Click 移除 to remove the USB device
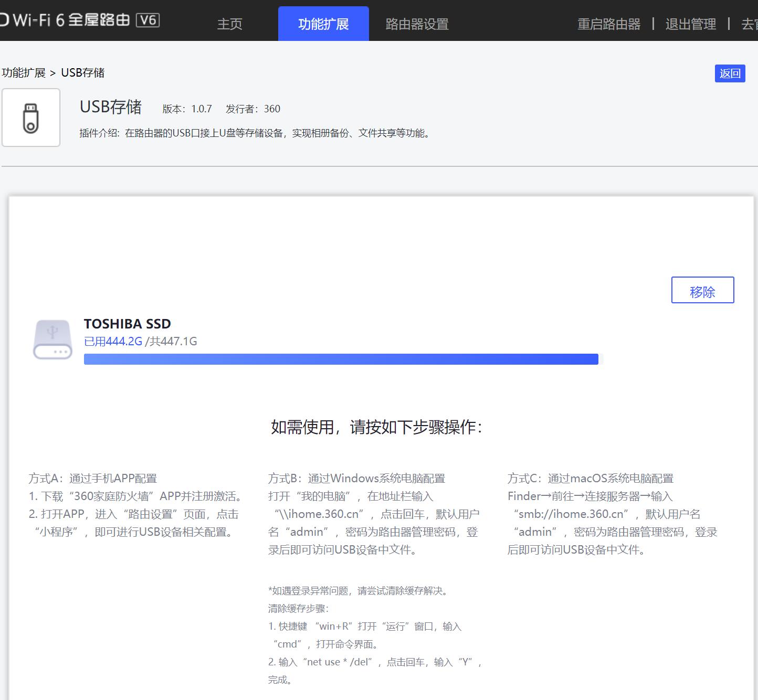The height and width of the screenshot is (700, 758). coord(702,290)
